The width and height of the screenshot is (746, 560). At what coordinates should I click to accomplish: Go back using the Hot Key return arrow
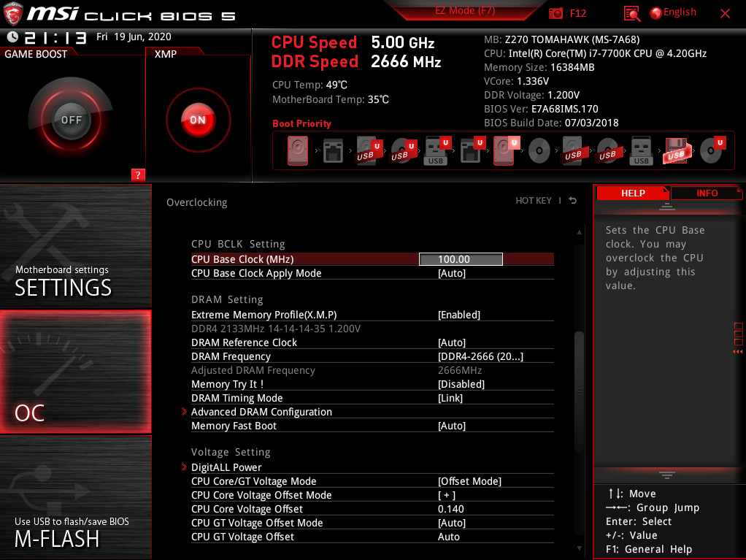click(573, 200)
